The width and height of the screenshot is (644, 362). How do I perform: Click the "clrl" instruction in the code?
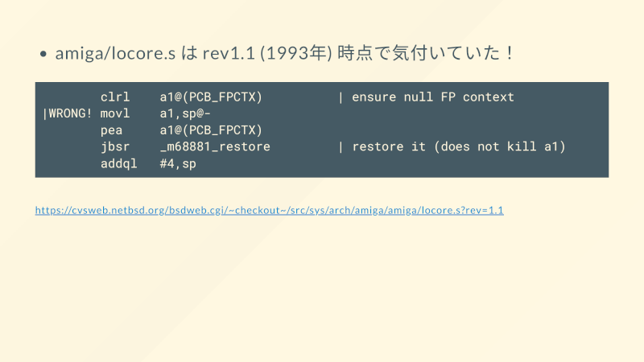115,97
